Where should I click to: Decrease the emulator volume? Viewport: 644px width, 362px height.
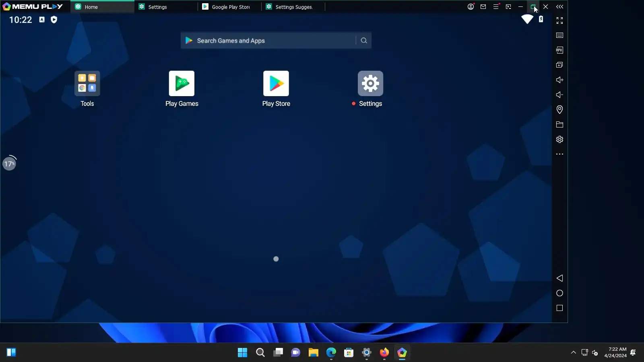click(559, 95)
